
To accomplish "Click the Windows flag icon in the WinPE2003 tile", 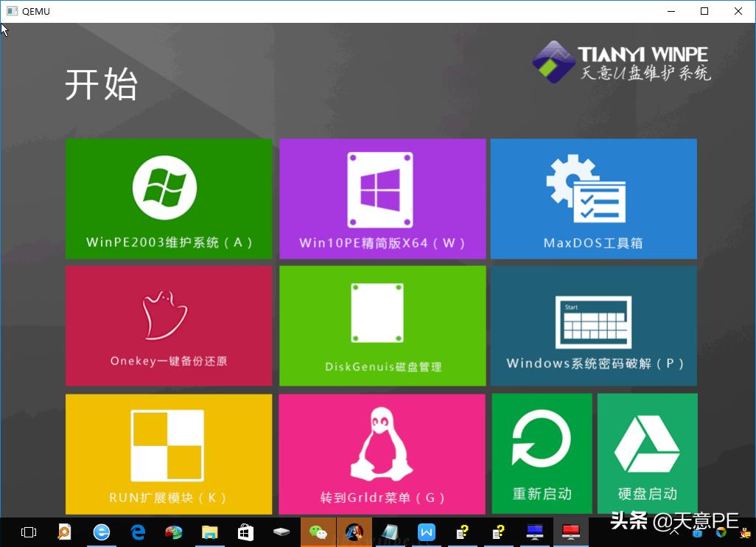I will coord(164,188).
